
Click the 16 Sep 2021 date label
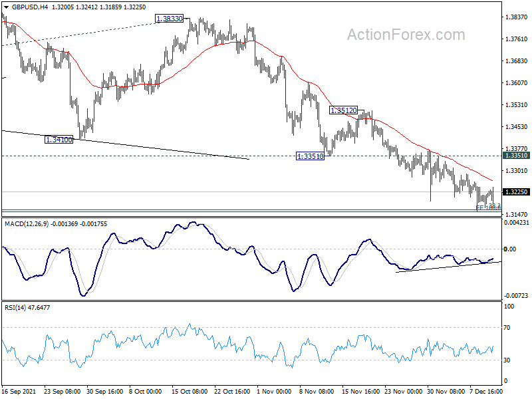pyautogui.click(x=19, y=391)
